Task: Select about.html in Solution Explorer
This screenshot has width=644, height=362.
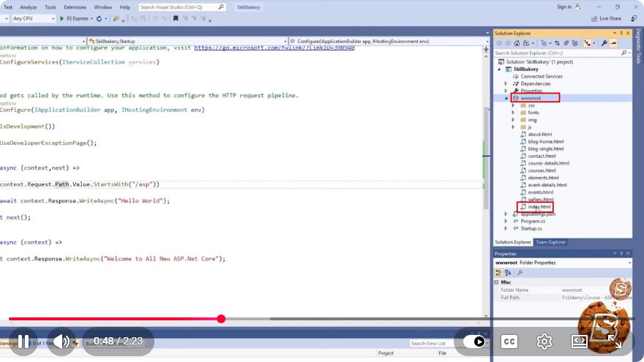Action: coord(539,135)
